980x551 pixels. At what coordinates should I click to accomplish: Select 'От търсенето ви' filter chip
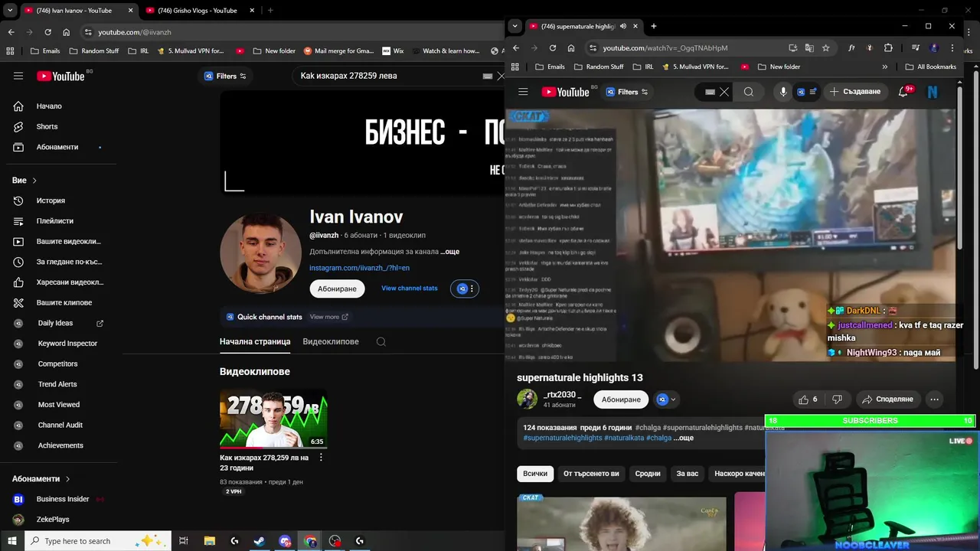pyautogui.click(x=591, y=474)
